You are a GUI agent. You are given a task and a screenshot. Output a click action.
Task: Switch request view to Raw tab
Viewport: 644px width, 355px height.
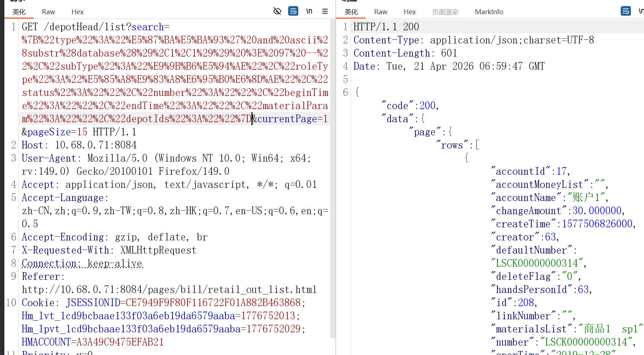49,12
